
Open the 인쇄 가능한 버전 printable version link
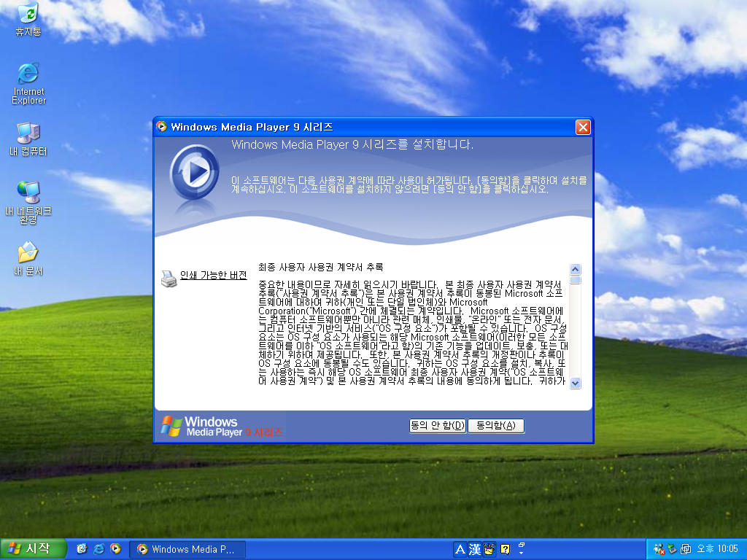tap(214, 275)
